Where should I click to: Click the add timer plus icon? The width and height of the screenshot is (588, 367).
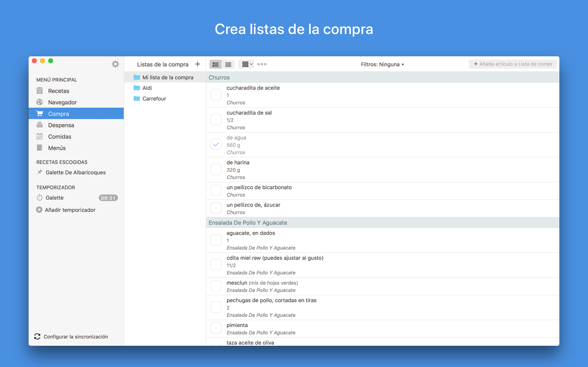[x=39, y=210]
